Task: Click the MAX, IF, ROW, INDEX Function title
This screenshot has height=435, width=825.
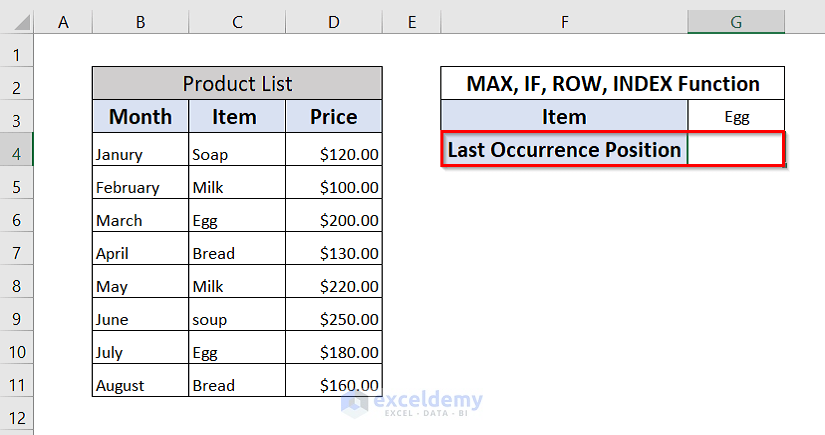Action: tap(612, 84)
